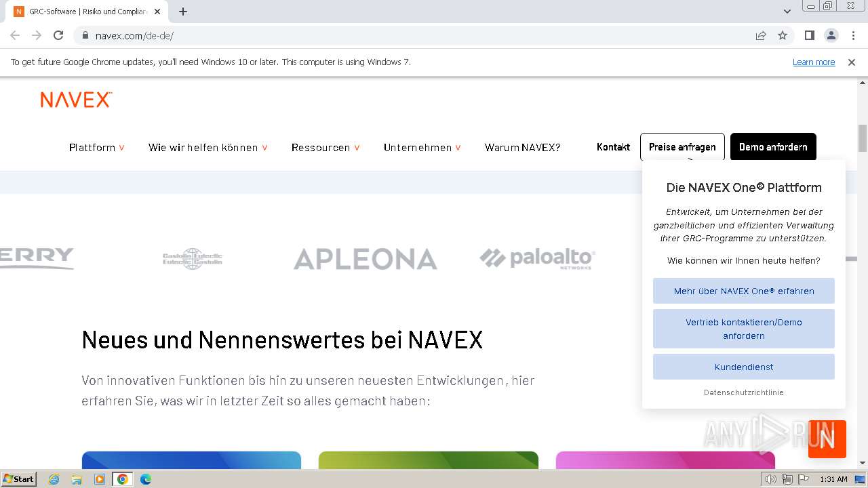This screenshot has width=868, height=488.
Task: Click the Castolin Eutectic logo
Action: point(193,259)
